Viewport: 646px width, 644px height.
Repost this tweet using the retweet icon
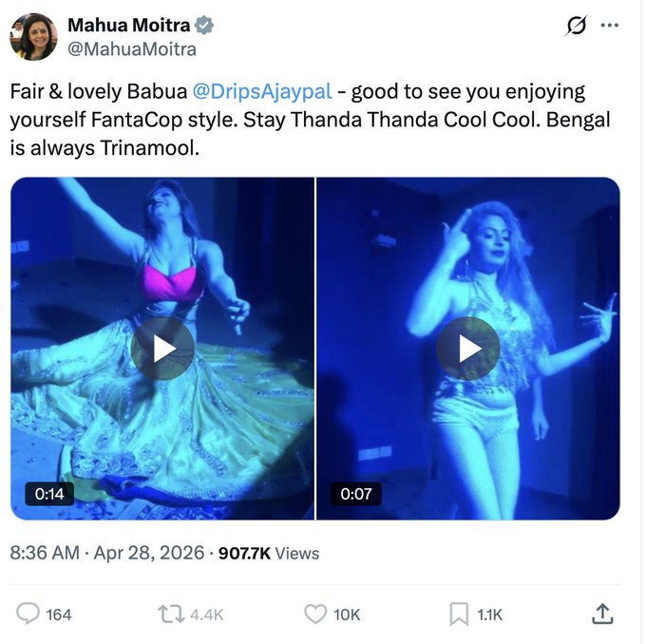pos(170,615)
